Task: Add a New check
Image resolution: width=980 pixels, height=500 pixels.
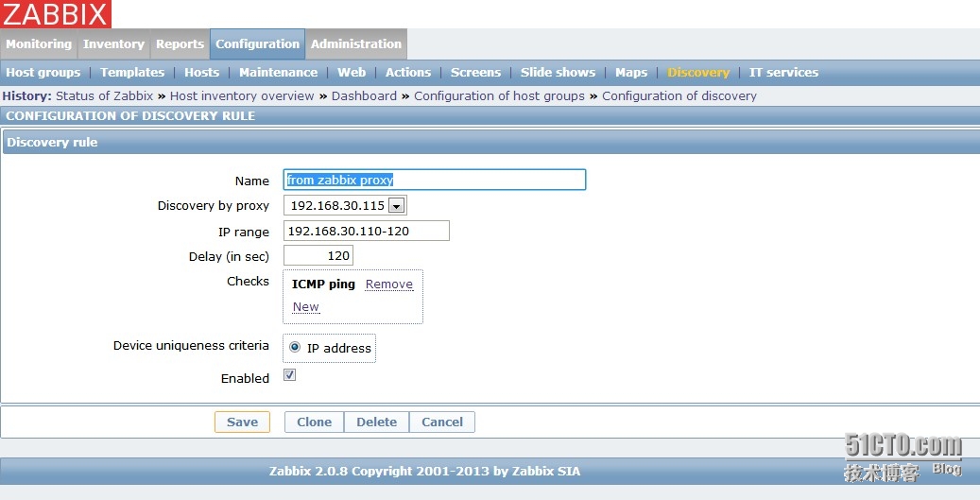Action: pyautogui.click(x=305, y=307)
